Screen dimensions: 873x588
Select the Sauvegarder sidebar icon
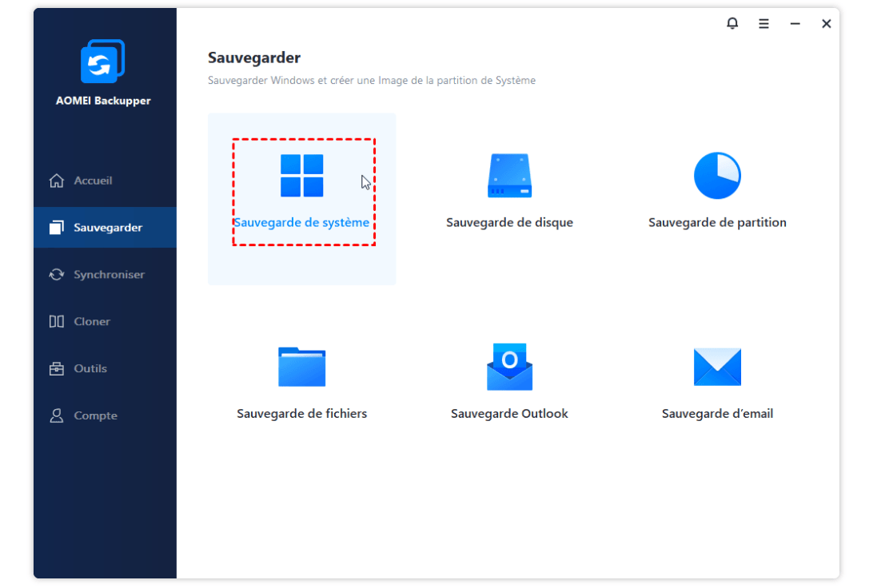[56, 227]
